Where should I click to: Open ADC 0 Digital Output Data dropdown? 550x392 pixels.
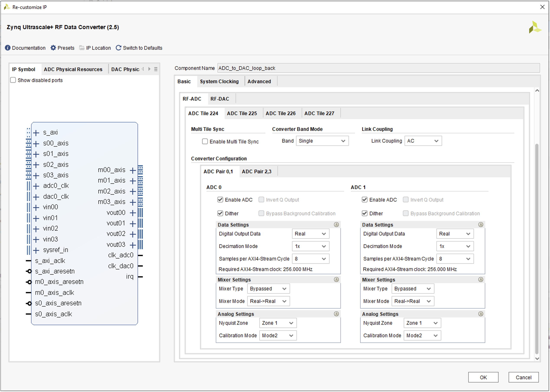point(311,234)
